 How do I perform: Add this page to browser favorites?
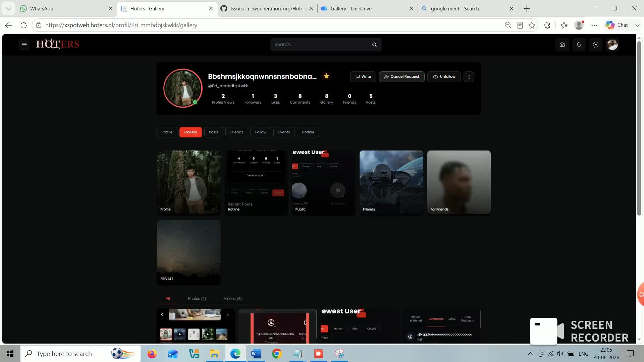coord(532,25)
